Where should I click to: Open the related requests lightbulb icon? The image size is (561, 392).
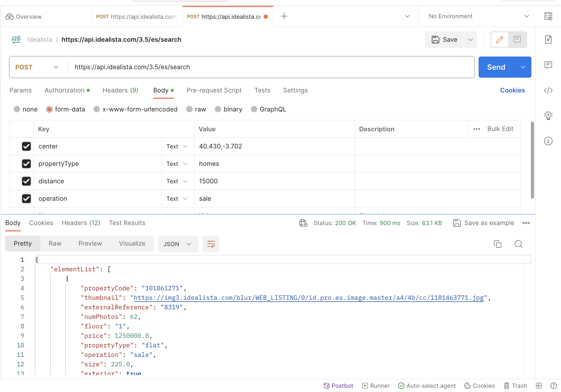tap(548, 115)
